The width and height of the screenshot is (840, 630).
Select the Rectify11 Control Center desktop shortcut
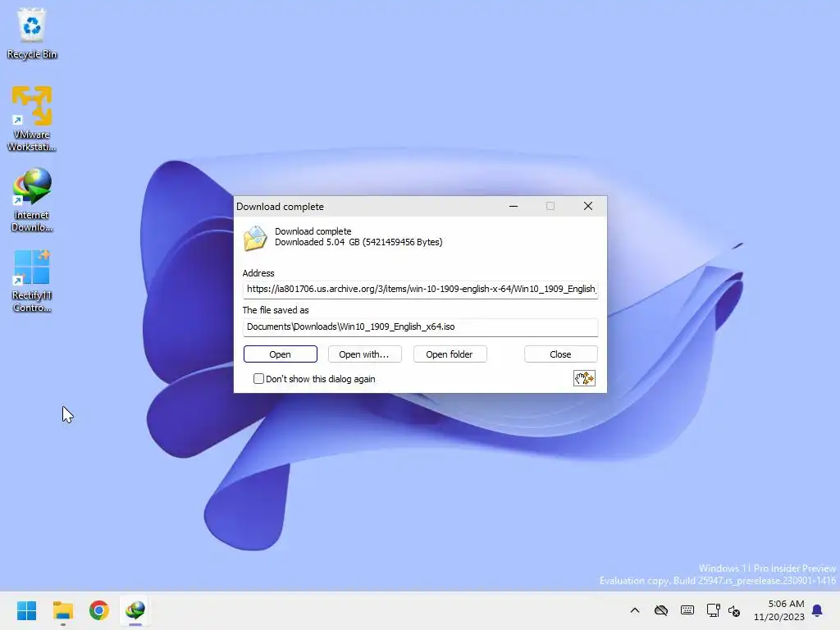tap(32, 281)
